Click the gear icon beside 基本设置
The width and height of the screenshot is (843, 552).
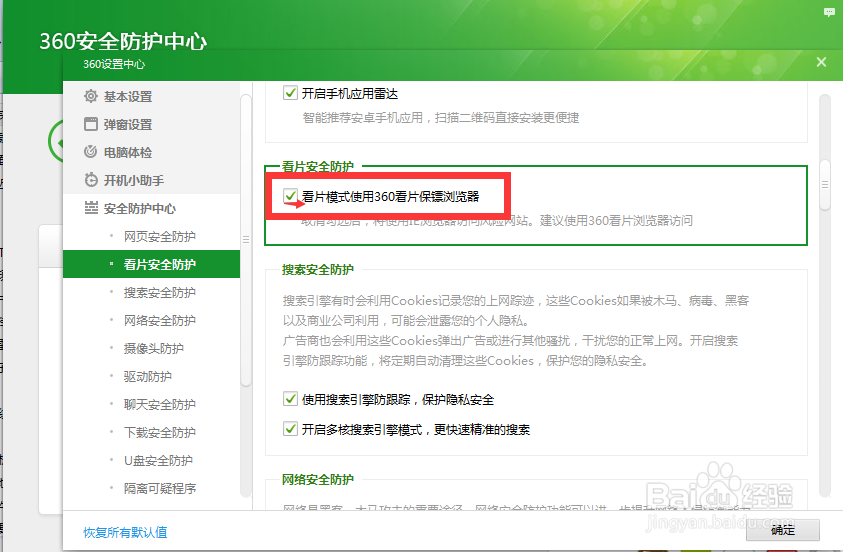91,96
